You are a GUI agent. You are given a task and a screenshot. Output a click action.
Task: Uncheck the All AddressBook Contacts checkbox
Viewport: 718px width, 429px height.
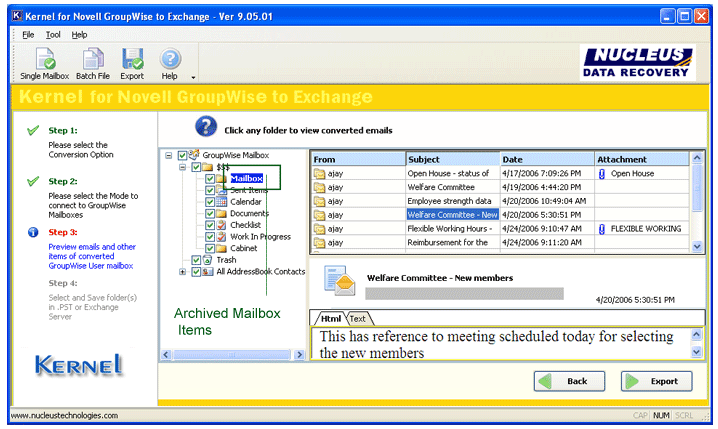coord(196,272)
